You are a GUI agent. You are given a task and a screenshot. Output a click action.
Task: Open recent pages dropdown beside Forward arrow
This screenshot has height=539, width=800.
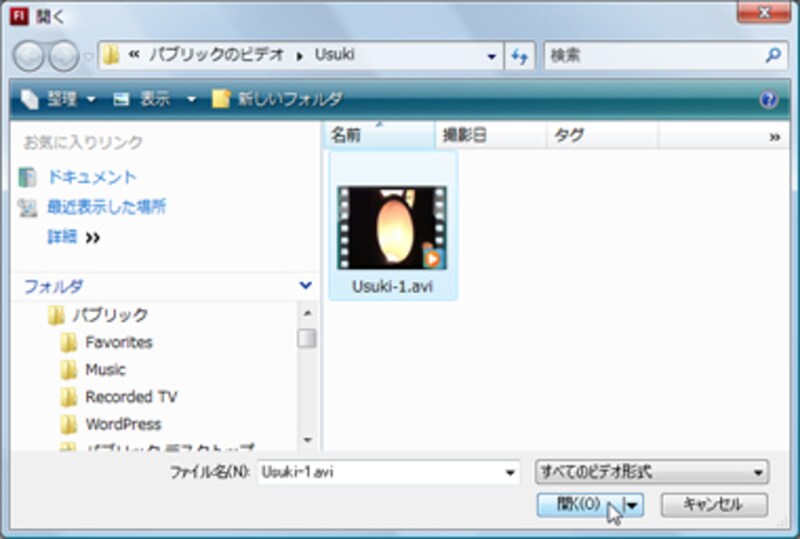coord(88,56)
